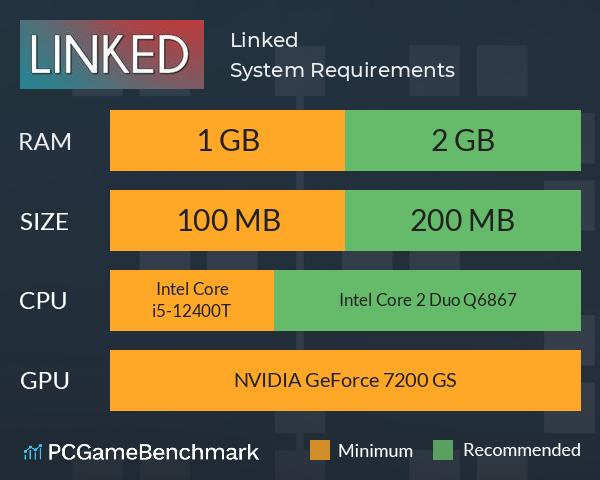Click the SIZE row label

point(44,222)
